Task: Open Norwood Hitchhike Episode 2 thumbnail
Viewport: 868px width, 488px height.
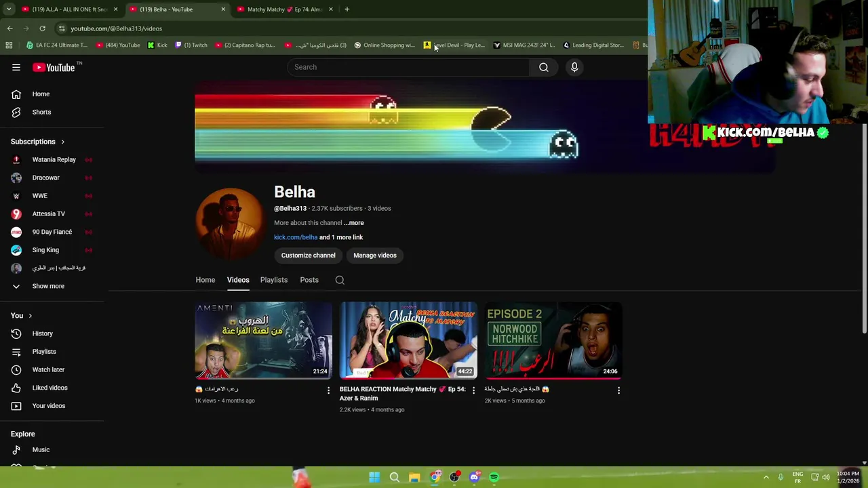Action: pyautogui.click(x=553, y=340)
